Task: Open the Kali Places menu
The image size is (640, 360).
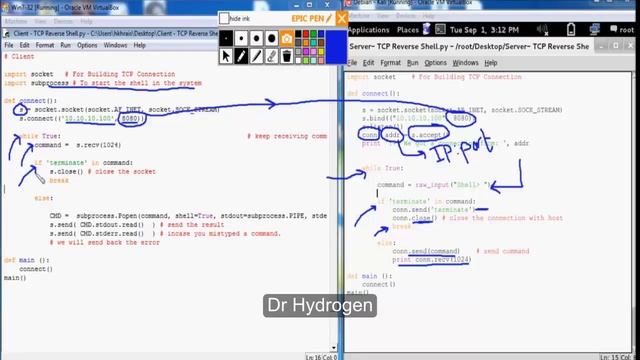Action: coord(408,30)
